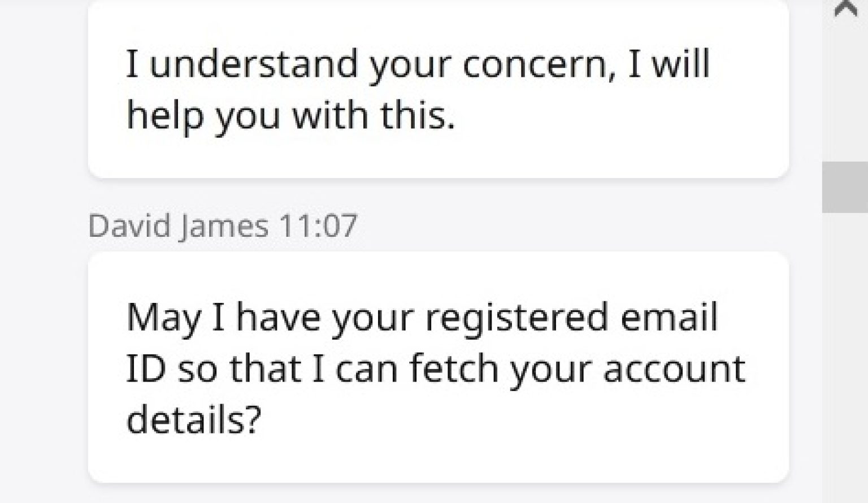Click the chat scrollbar thumb
The height and width of the screenshot is (503, 868).
(x=845, y=187)
